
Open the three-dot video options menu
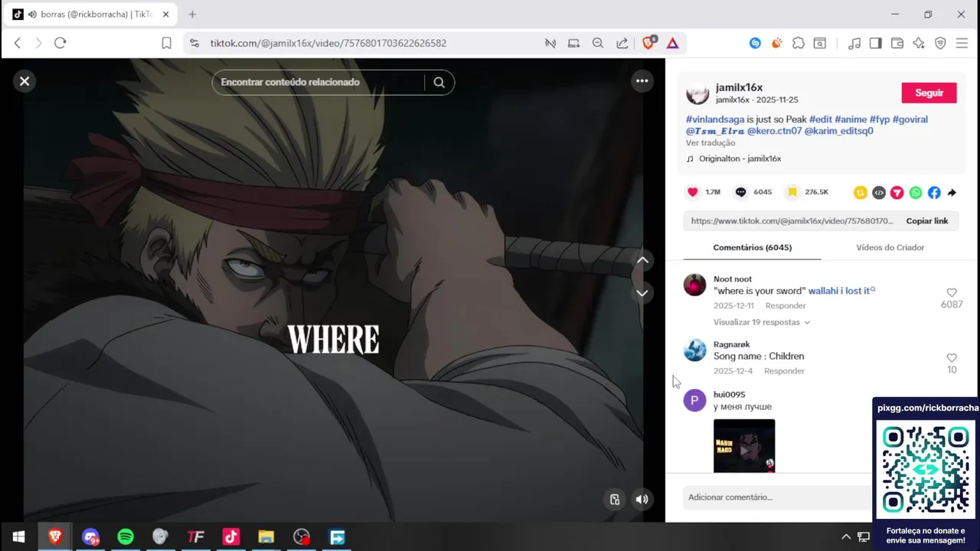pyautogui.click(x=642, y=81)
